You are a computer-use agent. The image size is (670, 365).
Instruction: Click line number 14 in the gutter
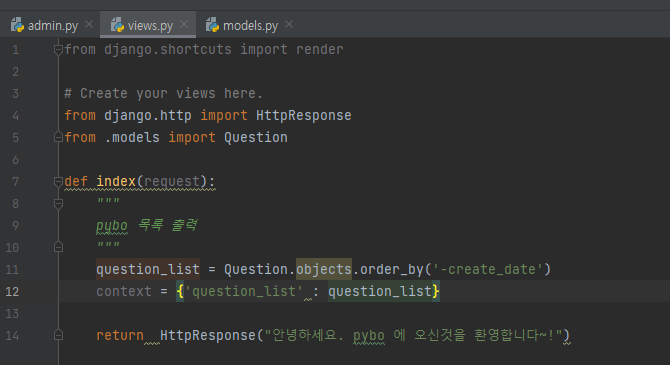tap(12, 336)
